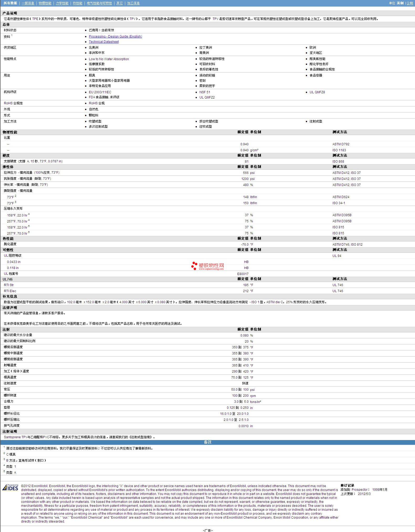Open the 其它 tab
The width and height of the screenshot is (415, 532).
[x=119, y=3]
